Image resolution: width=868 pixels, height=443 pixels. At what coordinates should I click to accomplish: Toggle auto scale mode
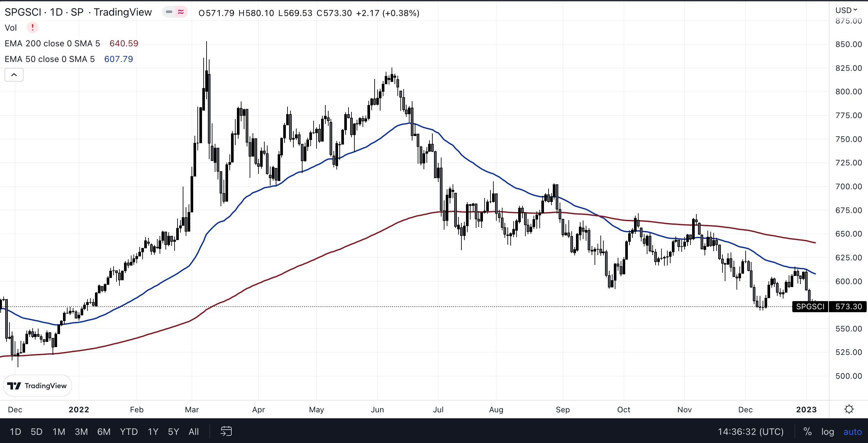(852, 432)
